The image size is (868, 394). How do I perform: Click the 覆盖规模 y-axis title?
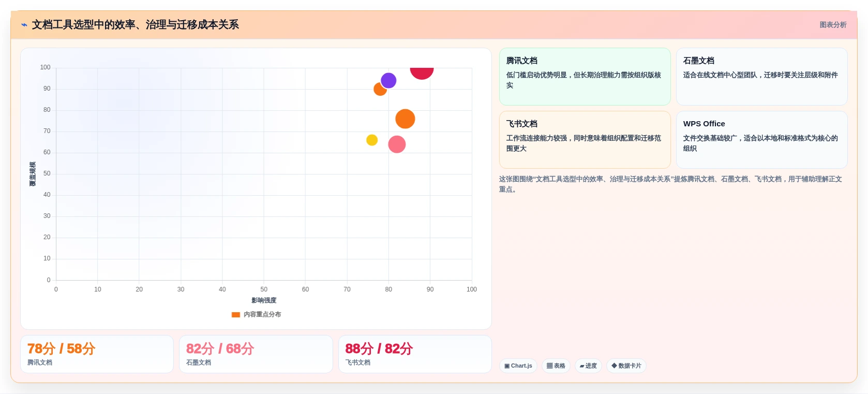point(33,174)
